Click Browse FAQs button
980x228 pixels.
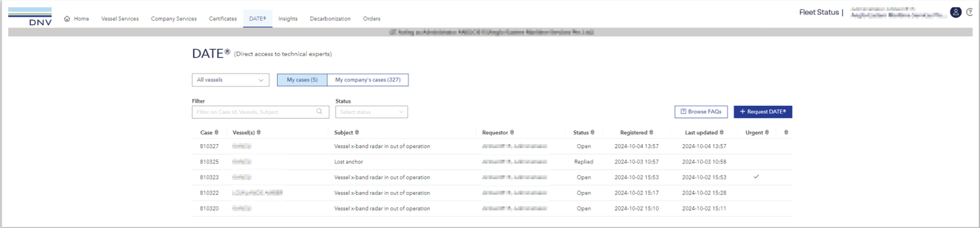pos(701,112)
